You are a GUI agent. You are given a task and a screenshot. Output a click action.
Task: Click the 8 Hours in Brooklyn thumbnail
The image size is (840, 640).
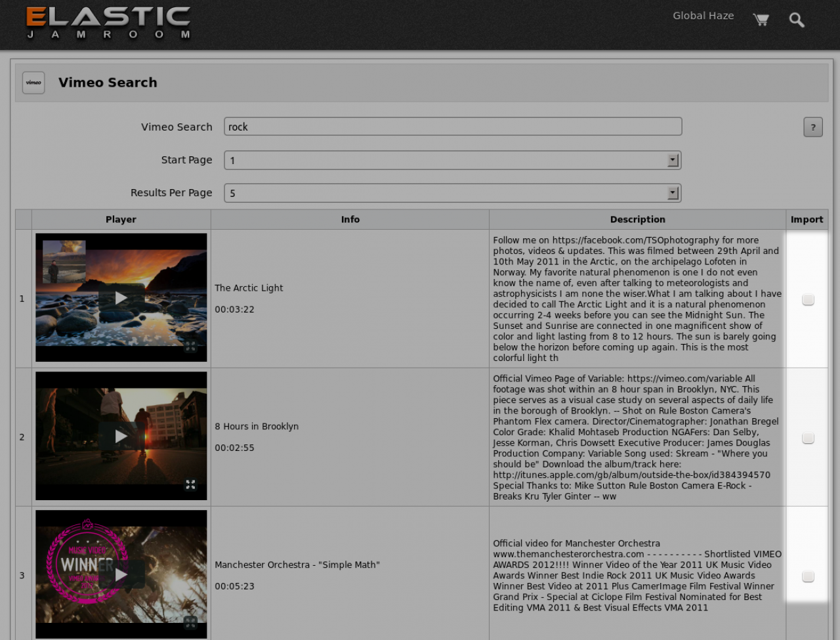point(121,436)
